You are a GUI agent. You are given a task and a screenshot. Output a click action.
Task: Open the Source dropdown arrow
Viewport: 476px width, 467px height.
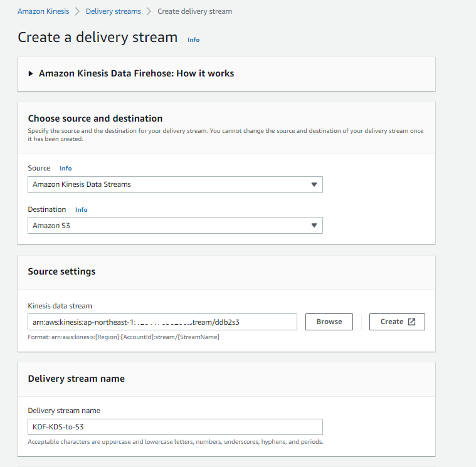(314, 184)
